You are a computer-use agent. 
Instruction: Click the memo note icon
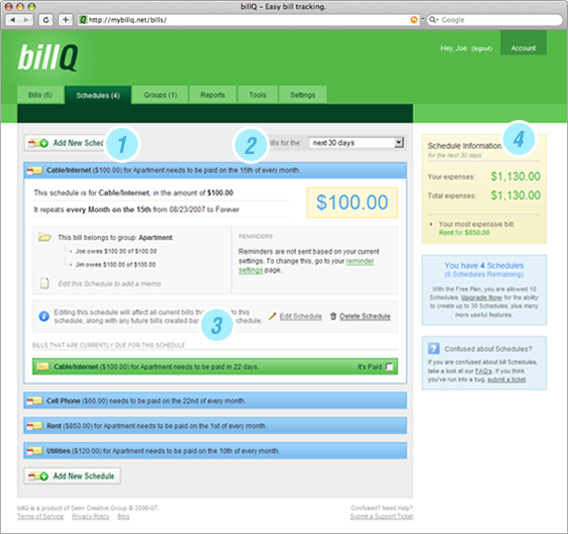[x=45, y=283]
